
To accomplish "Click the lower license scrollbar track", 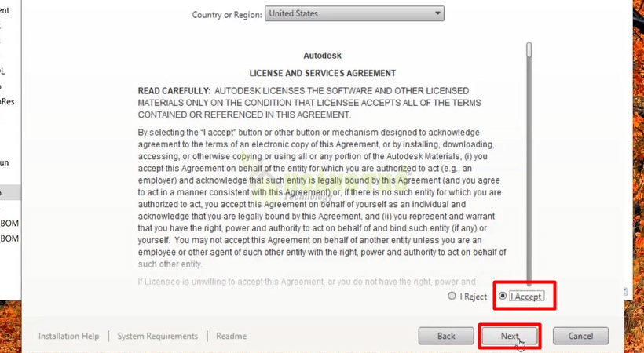I will coord(529,206).
